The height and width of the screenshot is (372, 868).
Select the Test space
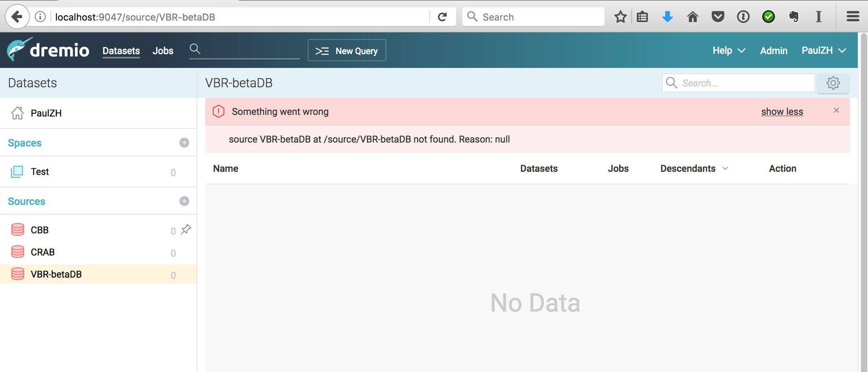[98, 172]
